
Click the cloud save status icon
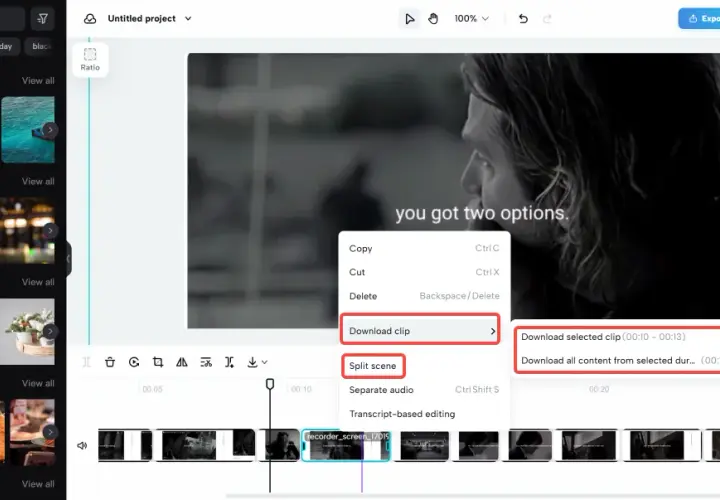(90, 19)
